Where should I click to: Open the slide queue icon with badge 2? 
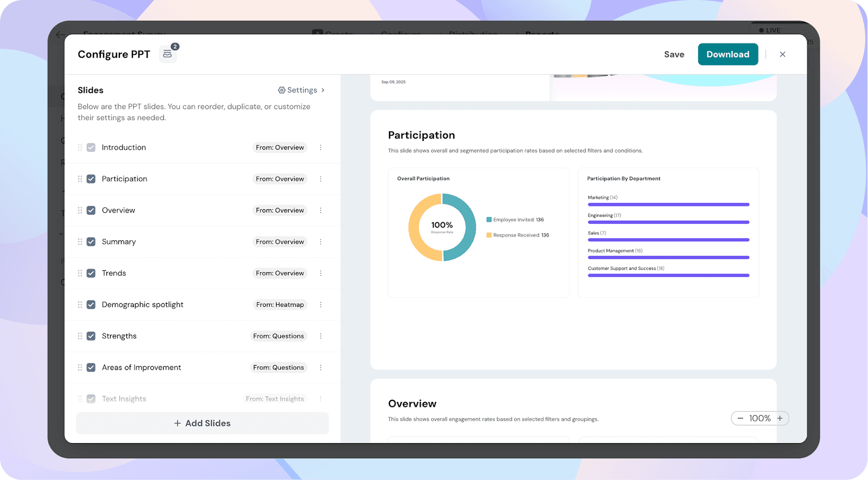click(x=168, y=54)
